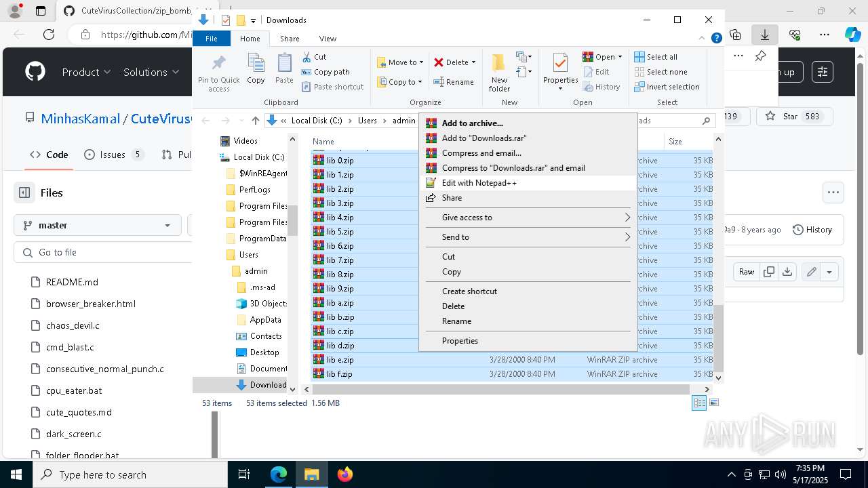Click GitHub Go to file field
The height and width of the screenshot is (488, 868).
103,252
